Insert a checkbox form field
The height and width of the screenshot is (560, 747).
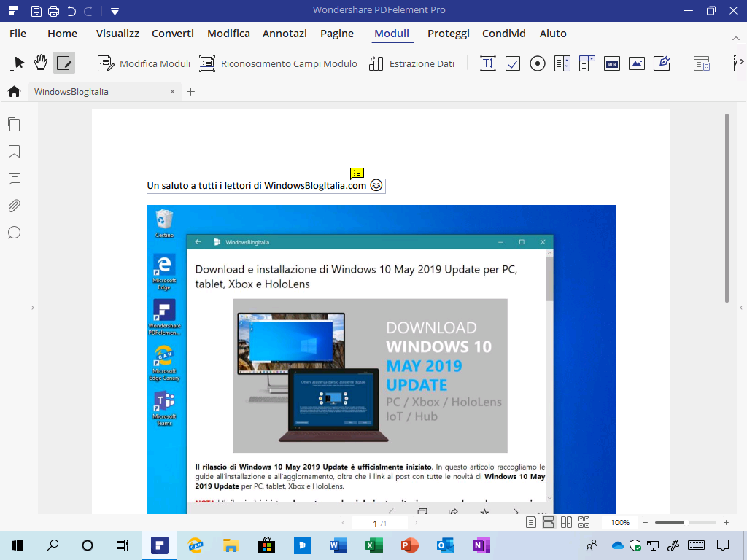coord(513,63)
